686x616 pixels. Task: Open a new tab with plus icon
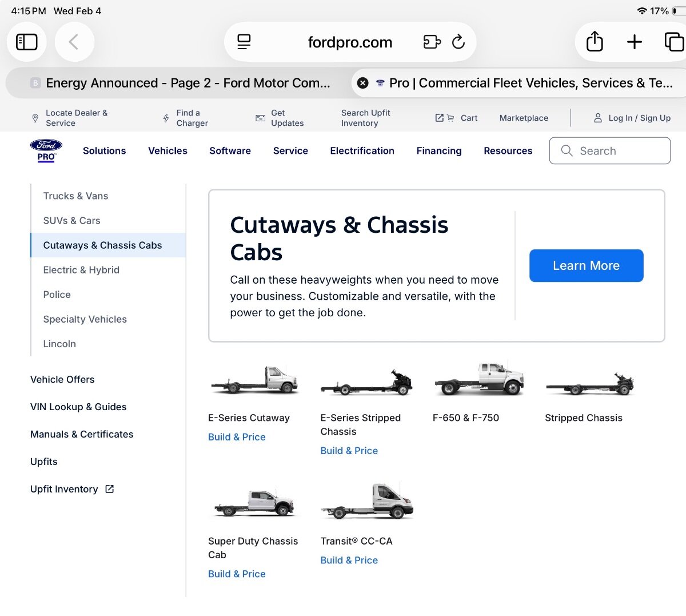(635, 42)
